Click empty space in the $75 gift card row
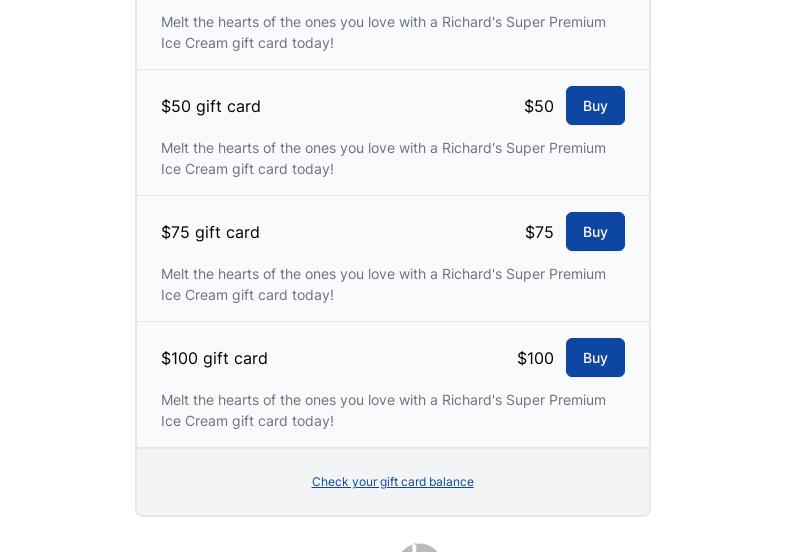The height and width of the screenshot is (552, 785). coord(390,232)
